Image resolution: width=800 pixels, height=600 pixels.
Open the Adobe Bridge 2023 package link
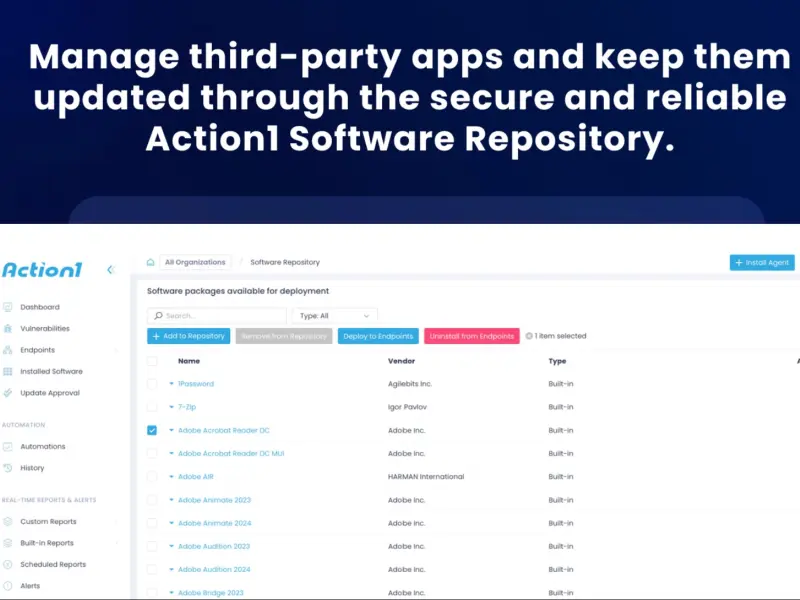point(211,593)
